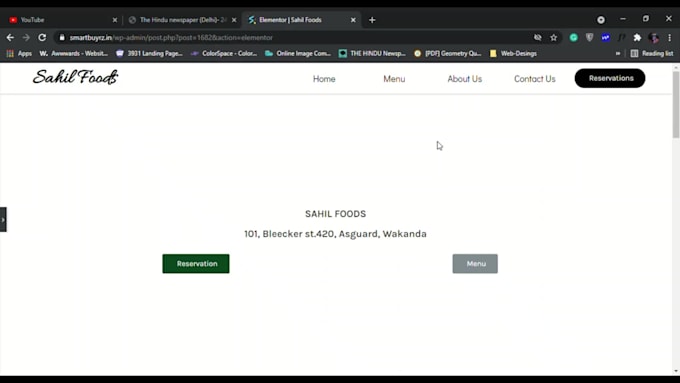The height and width of the screenshot is (383, 680).
Task: Open the Web-Desings bookmark folder
Action: pyautogui.click(x=513, y=53)
